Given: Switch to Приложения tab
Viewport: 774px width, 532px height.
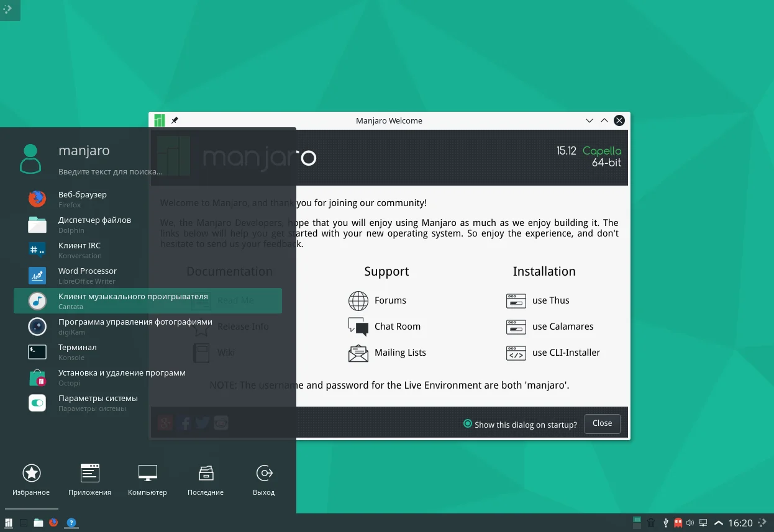Looking at the screenshot, I should point(90,480).
